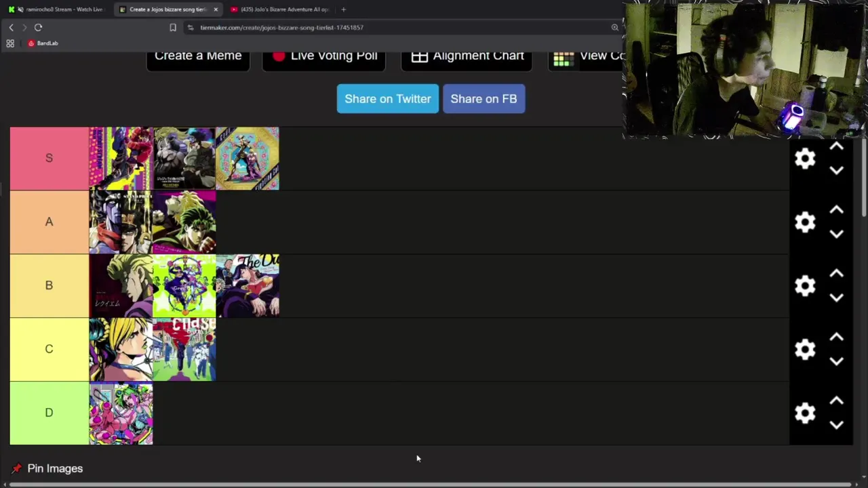Move A tier row up with arrow
868x488 pixels.
pyautogui.click(x=836, y=210)
